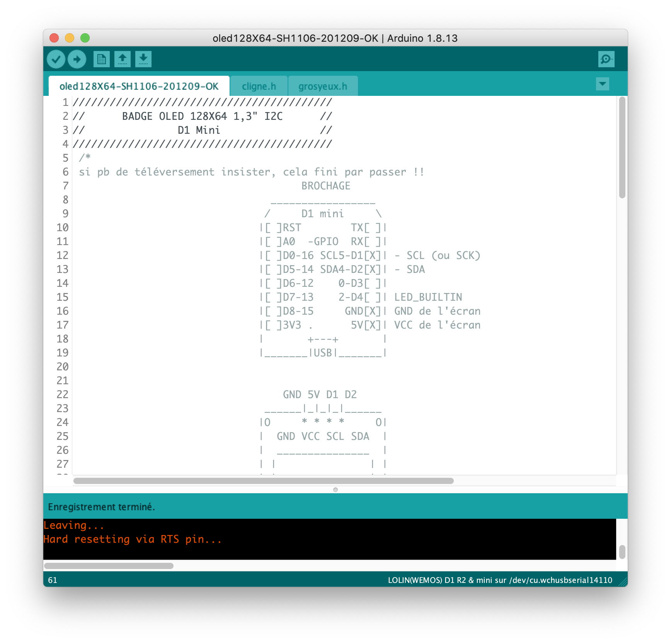671x644 pixels.
Task: Click the 'Hard resetting via RTS pin' console line
Action: point(133,539)
